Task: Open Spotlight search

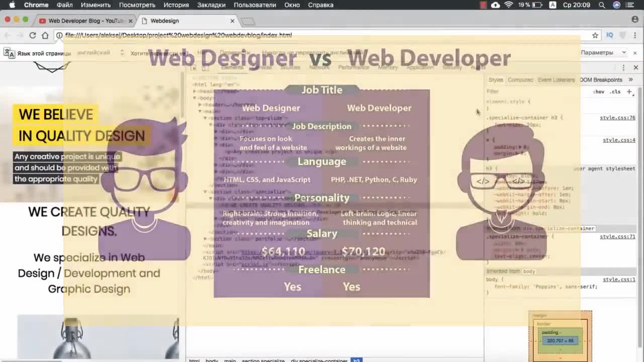Action: click(602, 5)
